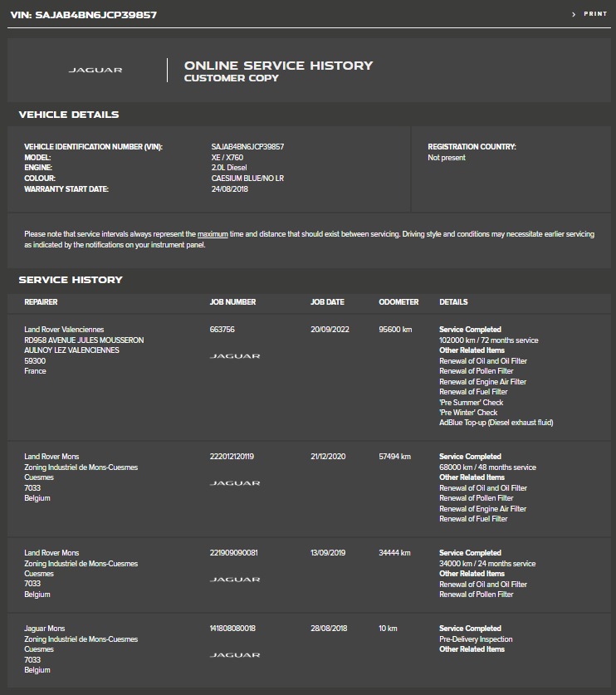The width and height of the screenshot is (616, 695).
Task: Click the underlined word maximum
Action: click(x=213, y=234)
